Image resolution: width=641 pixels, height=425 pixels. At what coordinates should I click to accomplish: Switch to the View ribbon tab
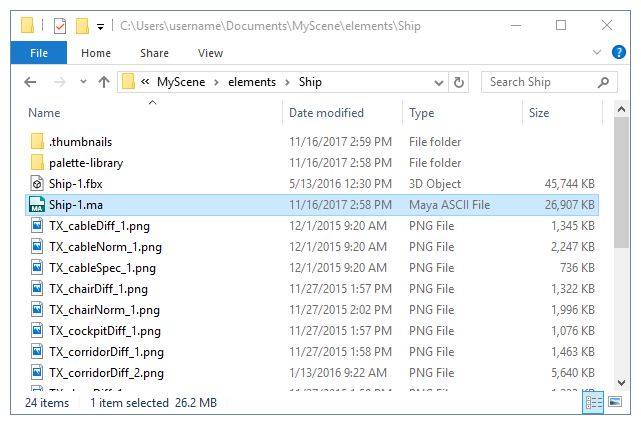(x=210, y=53)
